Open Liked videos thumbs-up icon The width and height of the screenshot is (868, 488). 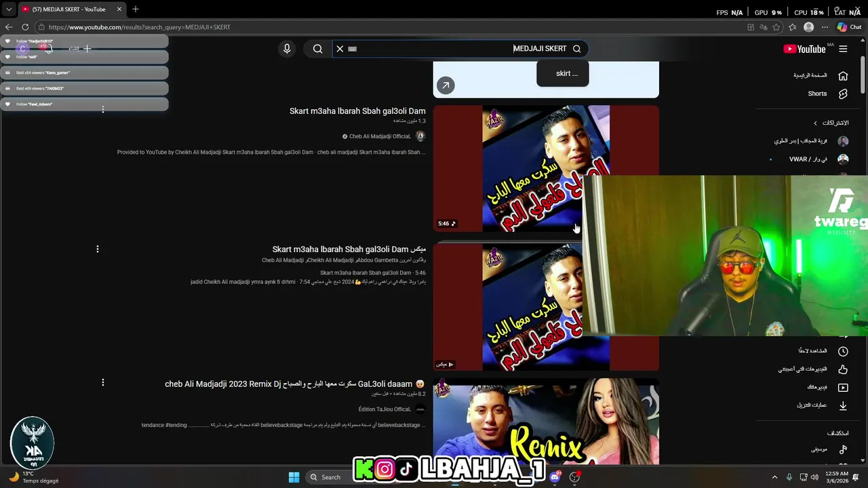[x=843, y=369]
